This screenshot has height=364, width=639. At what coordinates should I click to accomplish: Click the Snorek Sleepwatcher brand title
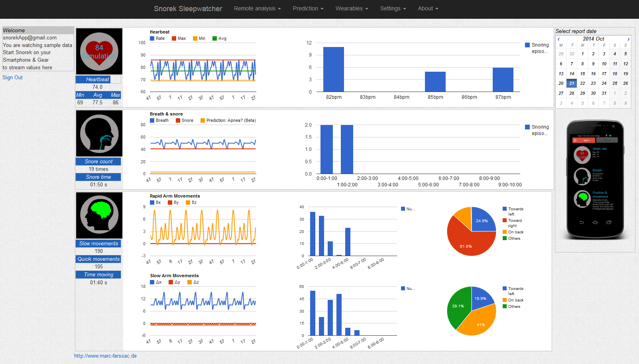click(188, 9)
